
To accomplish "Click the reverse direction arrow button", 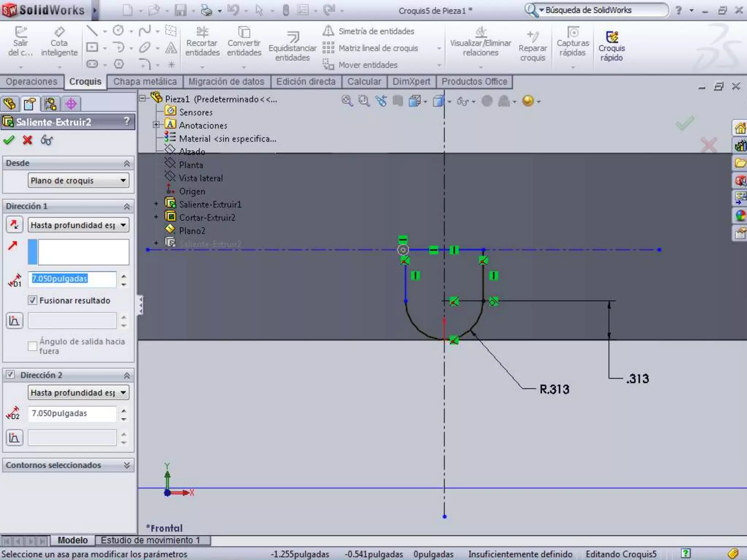I will [x=14, y=225].
